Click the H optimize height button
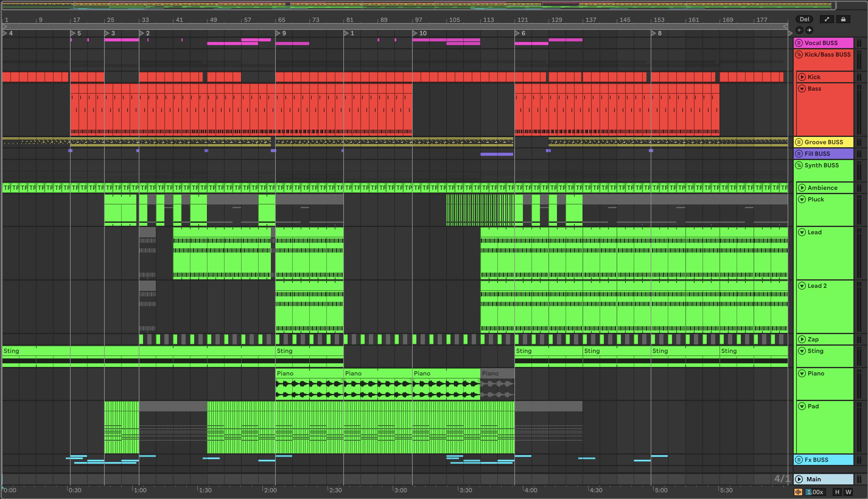This screenshot has height=499, width=868. [837, 492]
